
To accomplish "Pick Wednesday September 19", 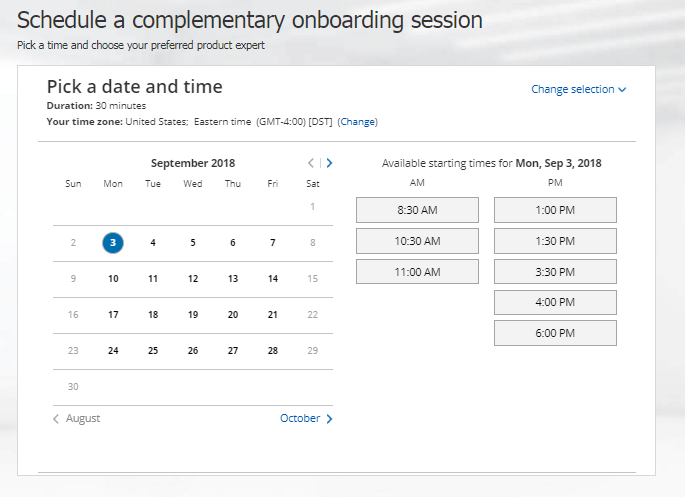I will click(x=193, y=315).
